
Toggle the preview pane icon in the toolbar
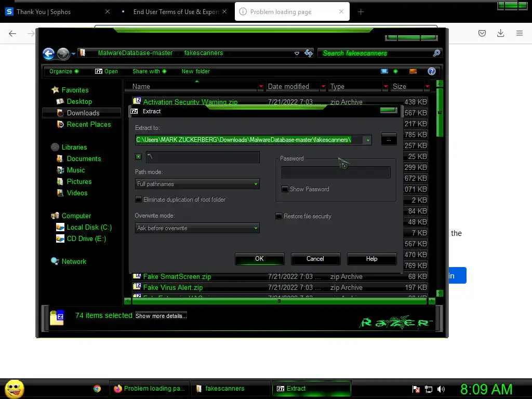click(413, 71)
